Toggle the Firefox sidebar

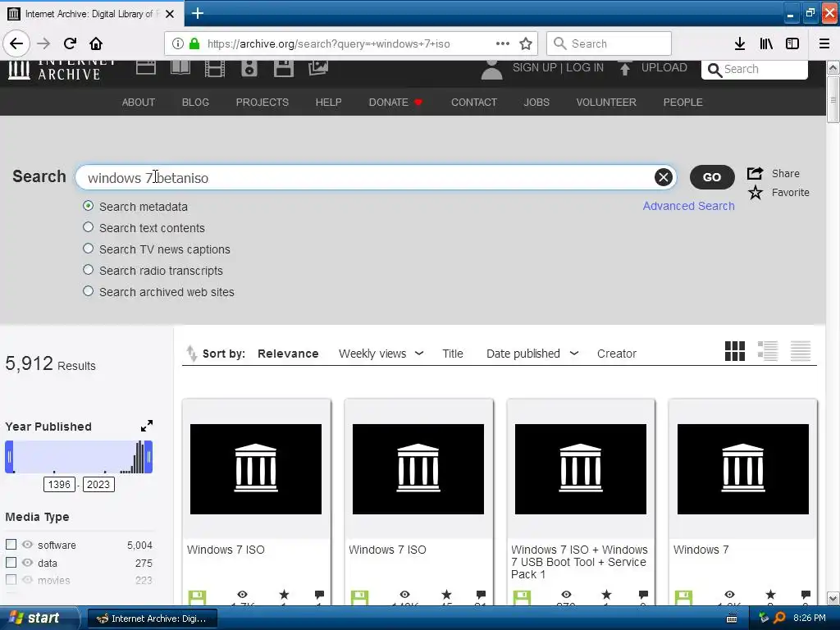point(792,43)
